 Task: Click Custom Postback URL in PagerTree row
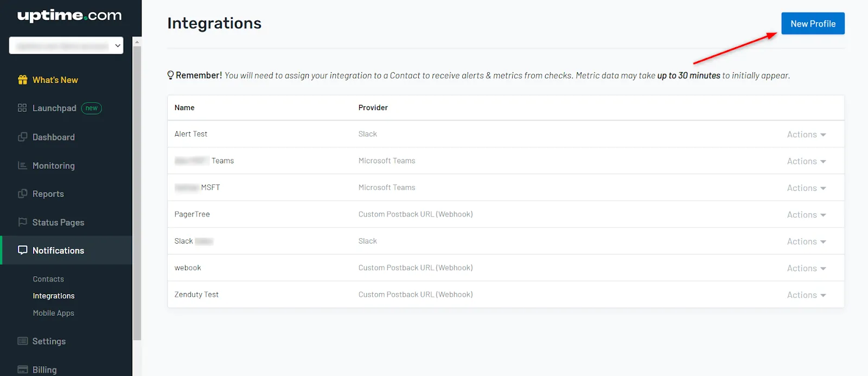(416, 214)
